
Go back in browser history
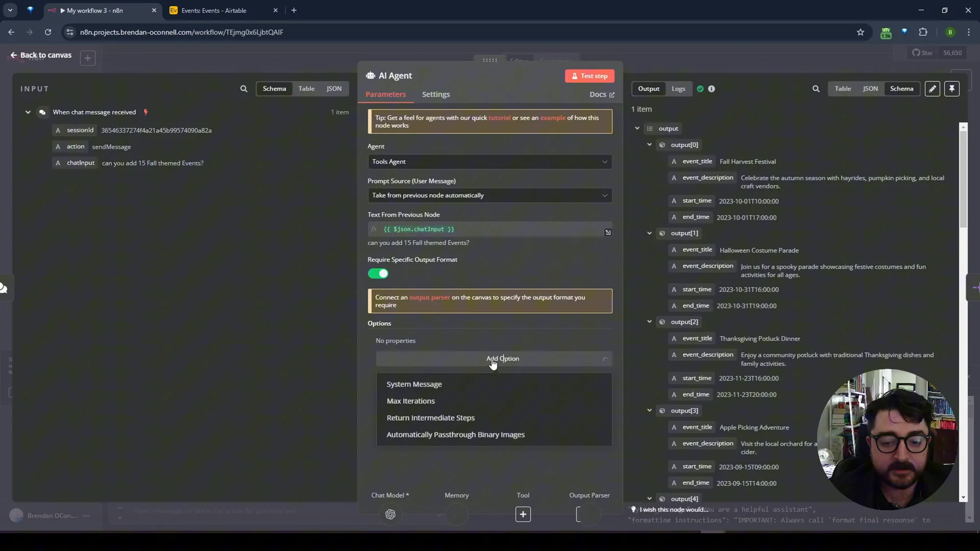[11, 32]
